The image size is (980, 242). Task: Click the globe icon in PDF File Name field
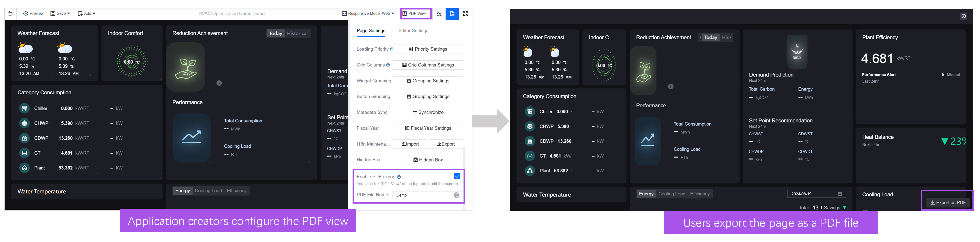pyautogui.click(x=456, y=195)
